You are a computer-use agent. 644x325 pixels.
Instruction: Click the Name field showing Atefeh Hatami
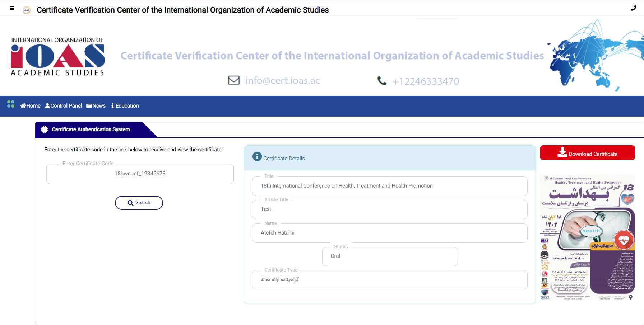[x=390, y=233]
